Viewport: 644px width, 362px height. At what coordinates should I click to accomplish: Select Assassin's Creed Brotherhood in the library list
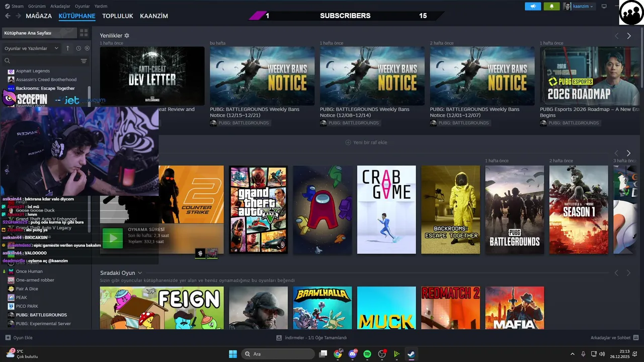pos(46,79)
